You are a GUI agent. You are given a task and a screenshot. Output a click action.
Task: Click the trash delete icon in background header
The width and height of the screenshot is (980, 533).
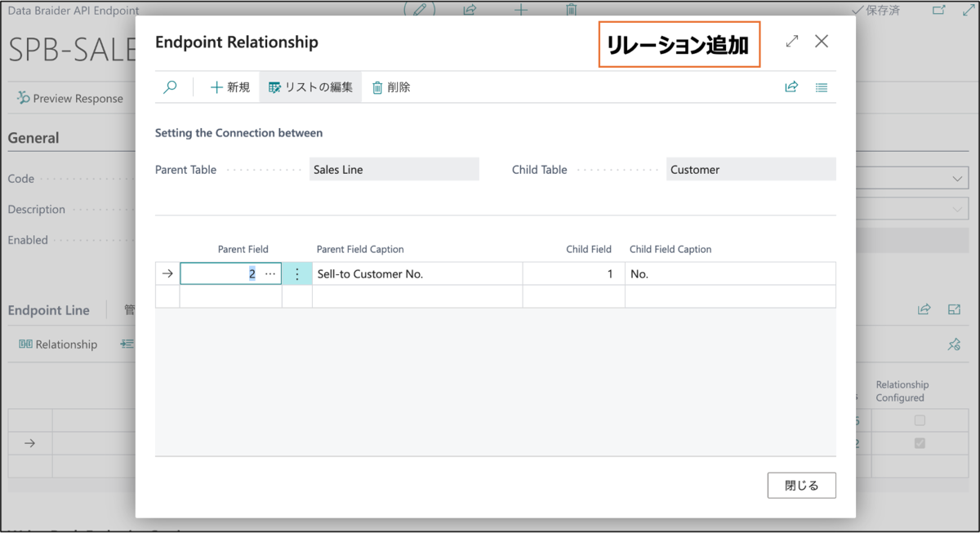pyautogui.click(x=572, y=10)
